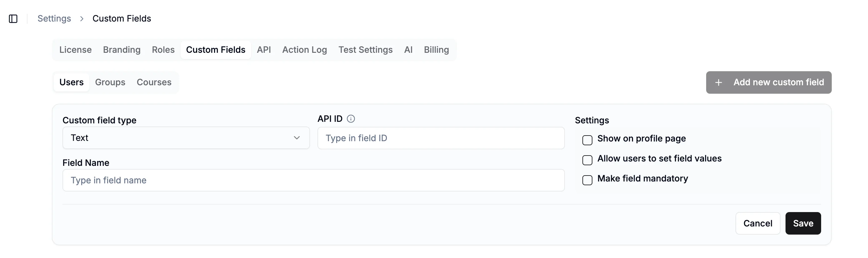Go to the Roles tab
The width and height of the screenshot is (868, 258).
pyautogui.click(x=163, y=50)
